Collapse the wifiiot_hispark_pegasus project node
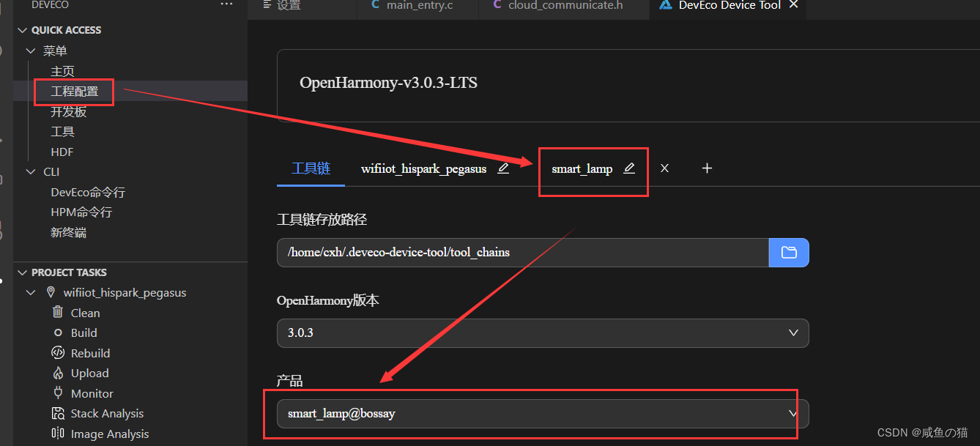This screenshot has width=980, height=446. coord(31,293)
